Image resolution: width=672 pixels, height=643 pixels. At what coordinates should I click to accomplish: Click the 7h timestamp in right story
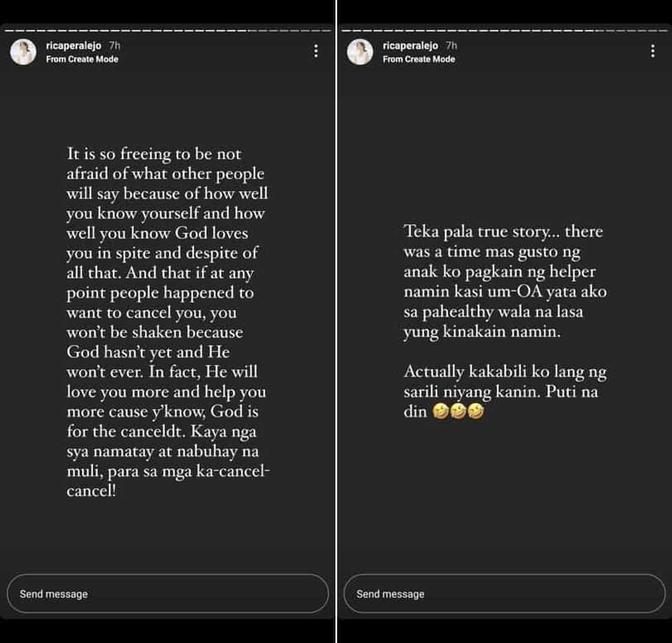click(451, 46)
